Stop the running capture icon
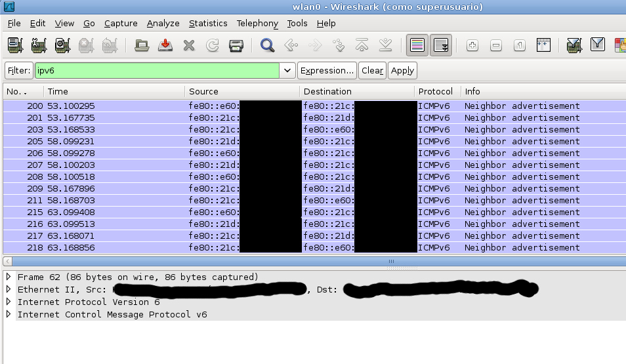 pyautogui.click(x=86, y=45)
